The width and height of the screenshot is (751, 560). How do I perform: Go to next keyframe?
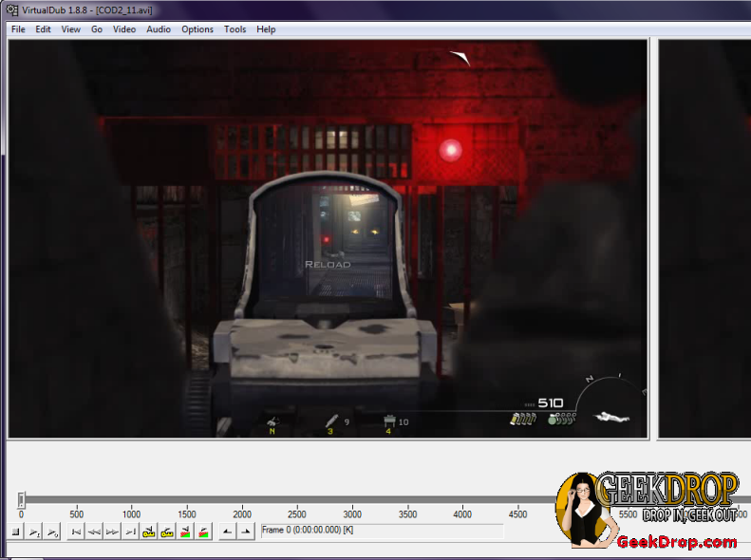[167, 532]
